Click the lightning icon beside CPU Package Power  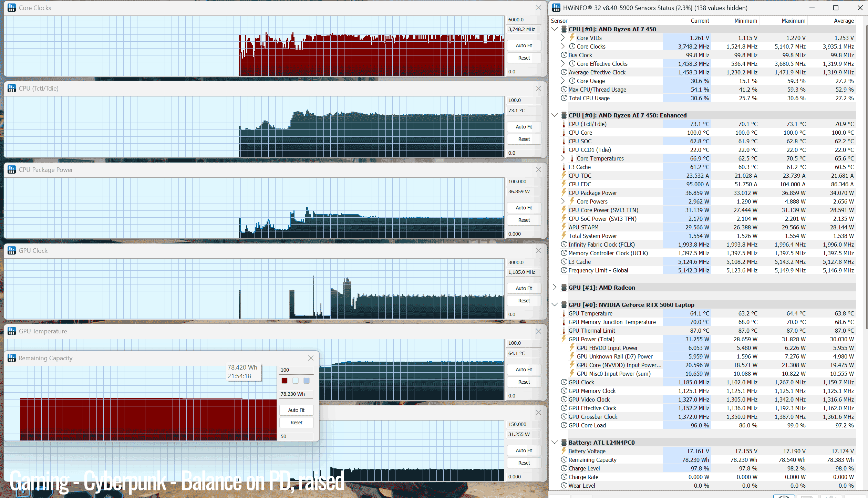click(564, 193)
